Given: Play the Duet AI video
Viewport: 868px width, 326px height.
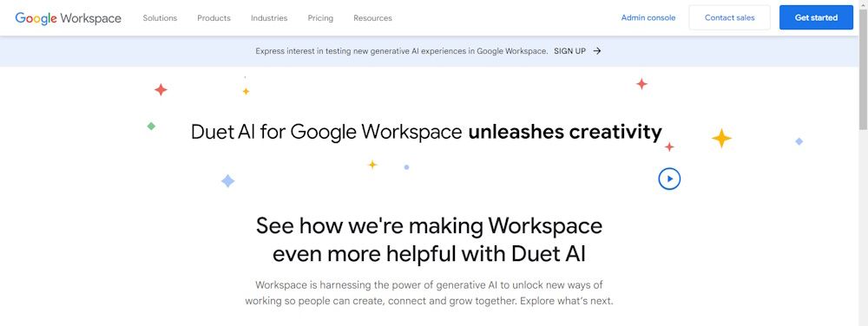Looking at the screenshot, I should (x=669, y=179).
